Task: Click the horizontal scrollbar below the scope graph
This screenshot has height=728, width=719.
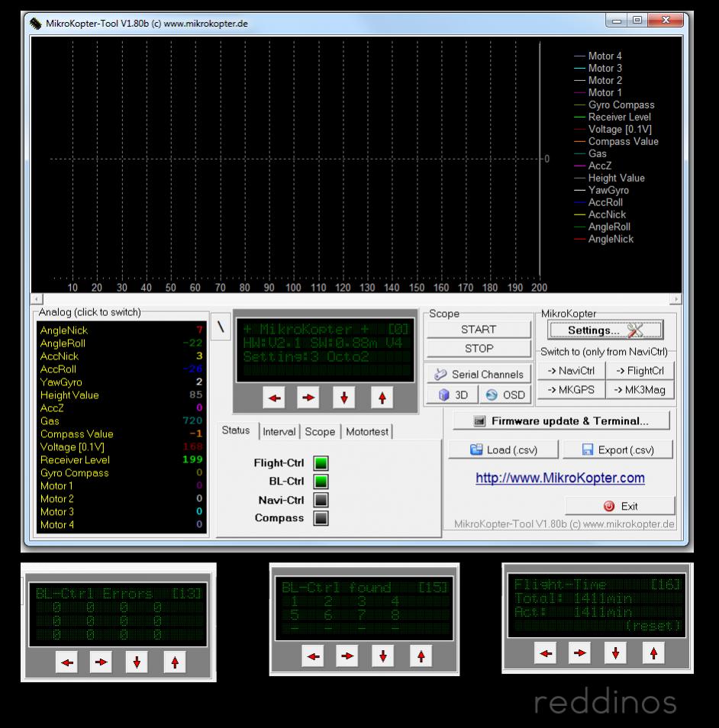Action: click(x=355, y=299)
